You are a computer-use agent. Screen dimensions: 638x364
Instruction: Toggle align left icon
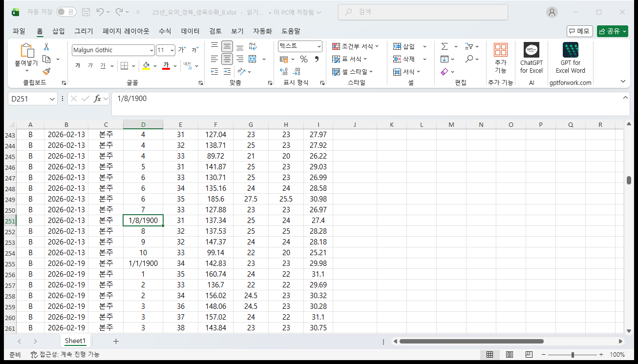pyautogui.click(x=214, y=59)
